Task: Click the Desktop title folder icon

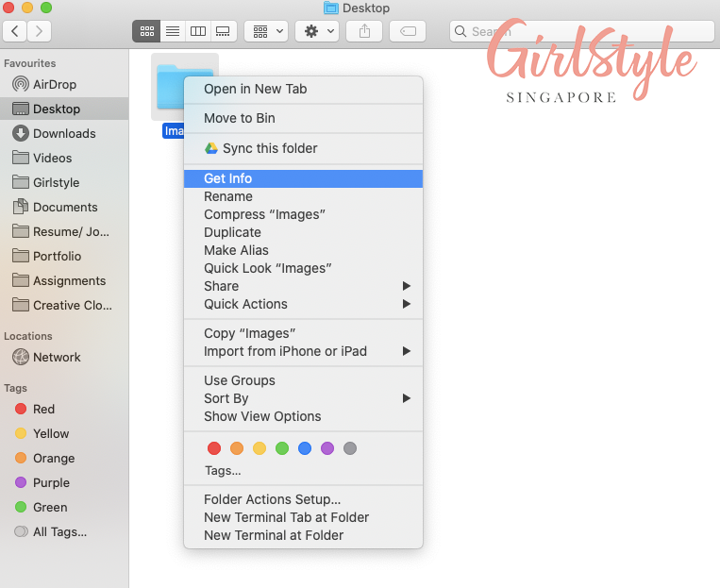Action: pyautogui.click(x=330, y=8)
